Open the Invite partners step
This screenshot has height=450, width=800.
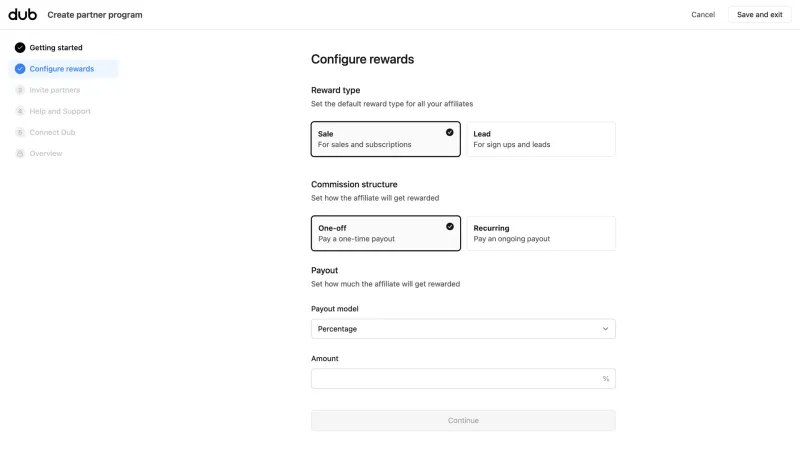[x=55, y=90]
